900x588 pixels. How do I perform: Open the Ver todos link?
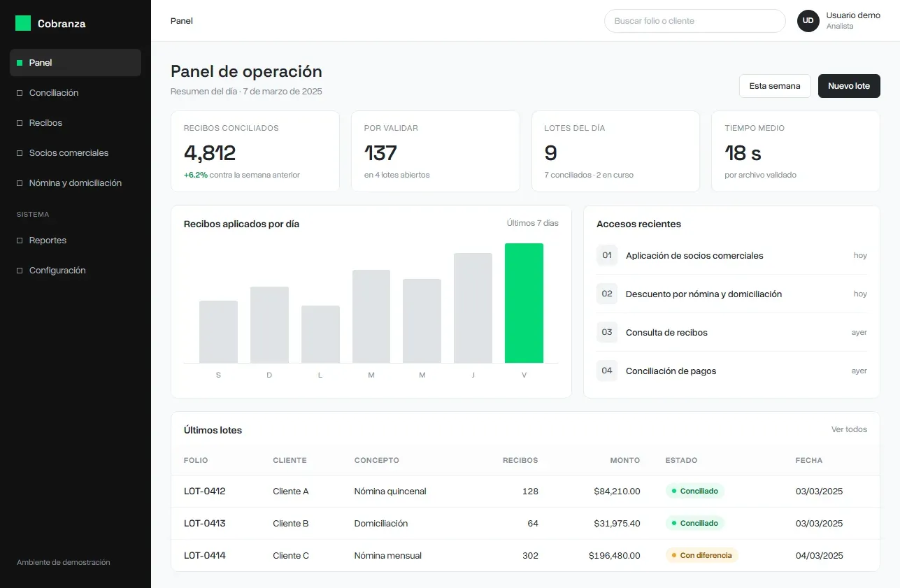[849, 429]
